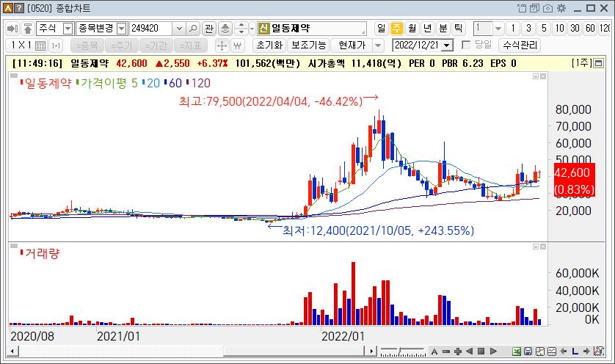Select the 3 interval preset

click(528, 28)
